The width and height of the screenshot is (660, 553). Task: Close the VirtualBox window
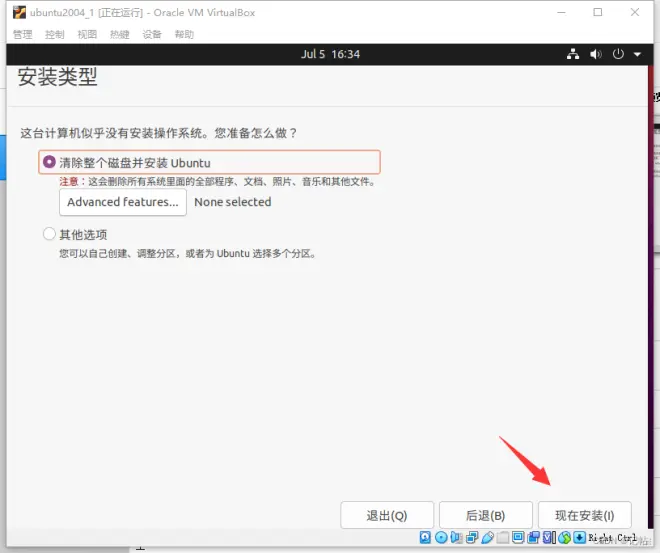pyautogui.click(x=635, y=12)
